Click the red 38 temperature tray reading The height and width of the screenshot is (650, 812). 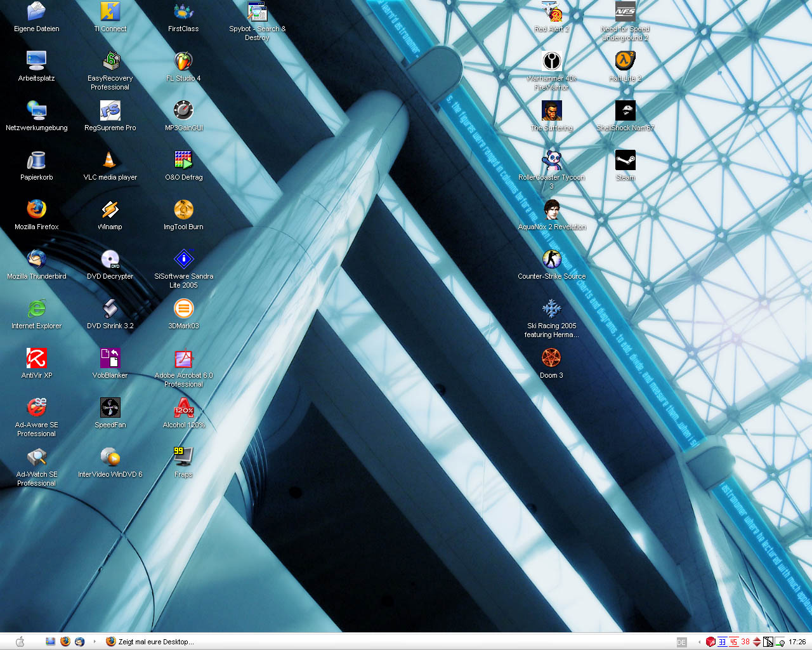coord(745,642)
